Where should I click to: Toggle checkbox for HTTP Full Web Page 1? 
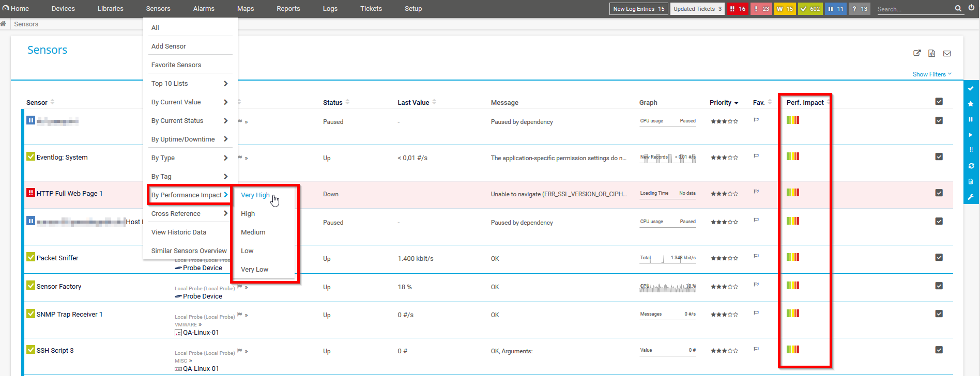coord(939,193)
